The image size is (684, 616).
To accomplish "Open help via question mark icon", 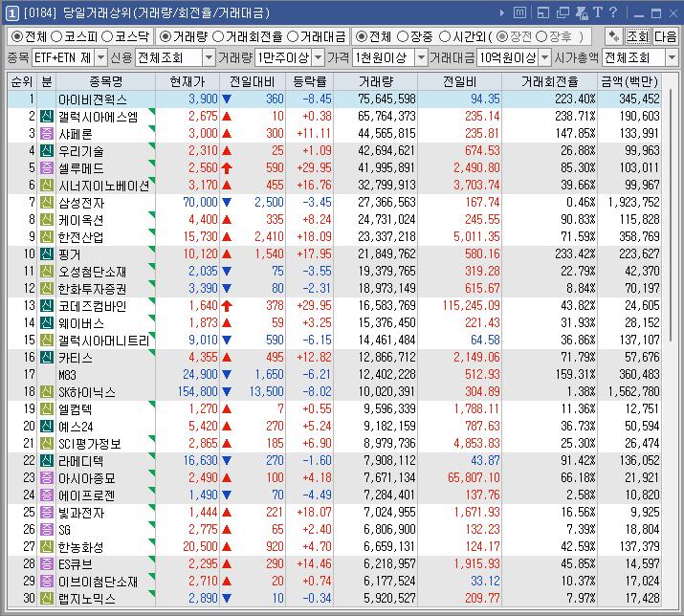I will click(x=613, y=12).
